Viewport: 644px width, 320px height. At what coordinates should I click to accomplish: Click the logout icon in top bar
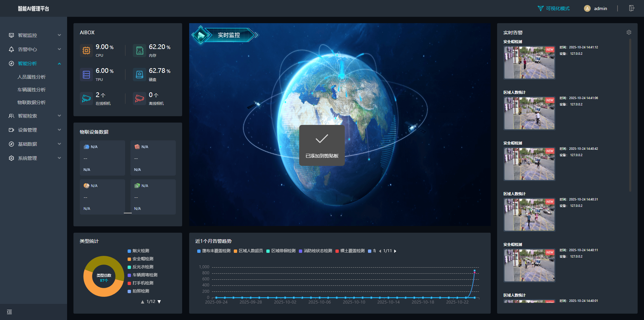pyautogui.click(x=632, y=8)
